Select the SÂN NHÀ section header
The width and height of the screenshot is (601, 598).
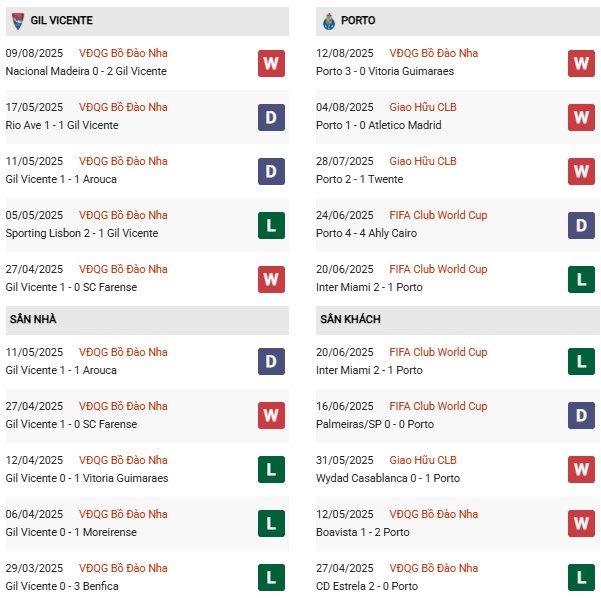[x=35, y=320]
